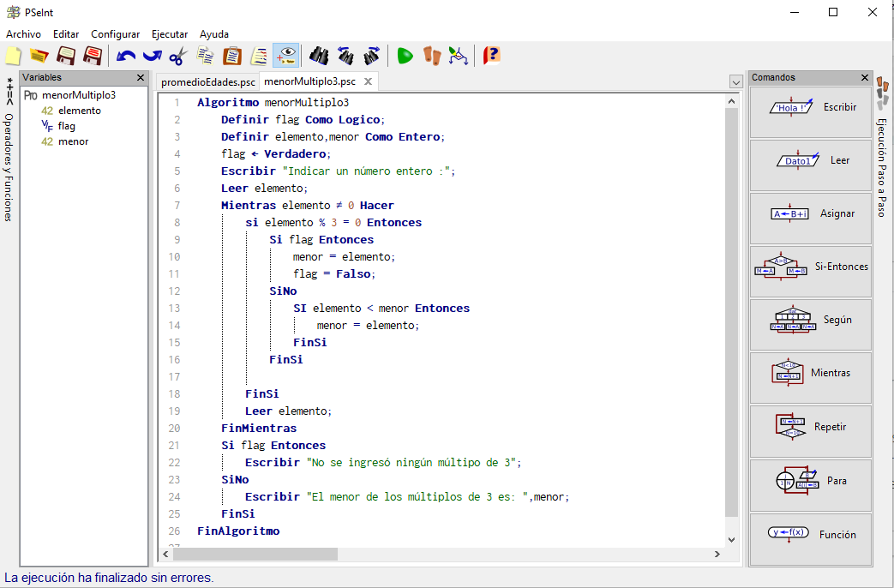894x588 pixels.
Task: Open the Configurar menu
Action: click(x=115, y=34)
